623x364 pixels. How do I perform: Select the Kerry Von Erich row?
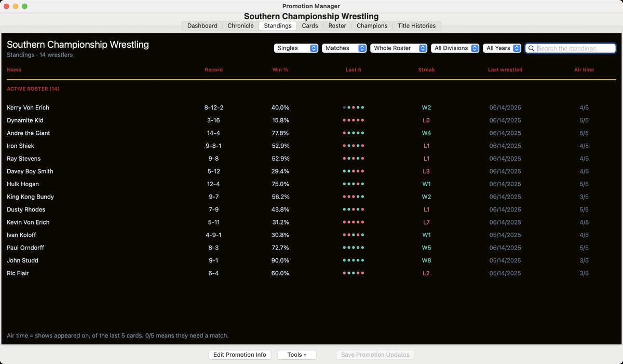(x=311, y=108)
